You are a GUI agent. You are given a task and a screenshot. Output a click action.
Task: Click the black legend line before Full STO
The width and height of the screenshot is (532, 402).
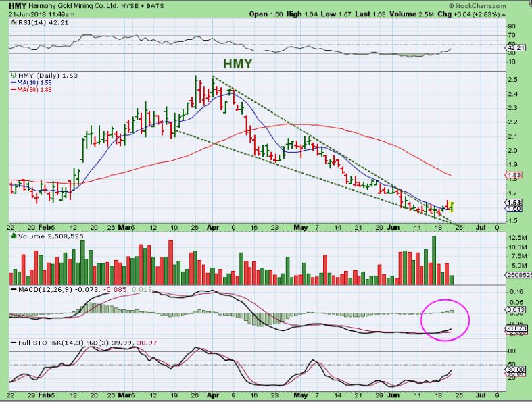point(14,343)
